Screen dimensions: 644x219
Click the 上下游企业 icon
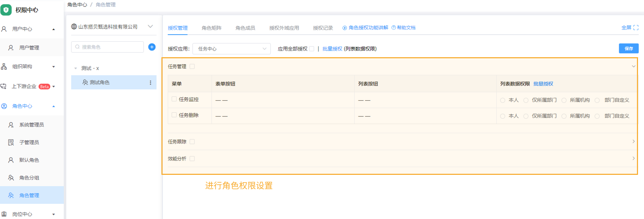4,86
